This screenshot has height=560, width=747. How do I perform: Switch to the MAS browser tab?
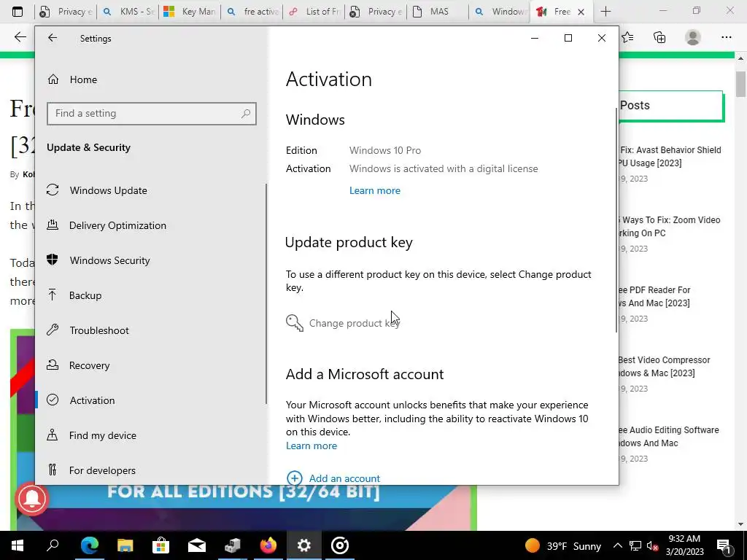(x=438, y=12)
